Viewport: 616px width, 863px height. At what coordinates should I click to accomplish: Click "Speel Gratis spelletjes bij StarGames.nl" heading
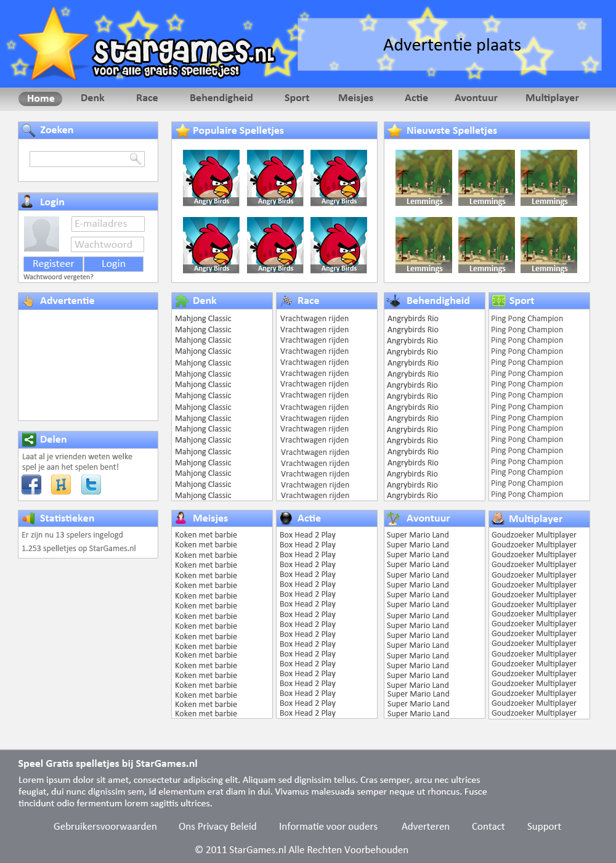pos(108,764)
